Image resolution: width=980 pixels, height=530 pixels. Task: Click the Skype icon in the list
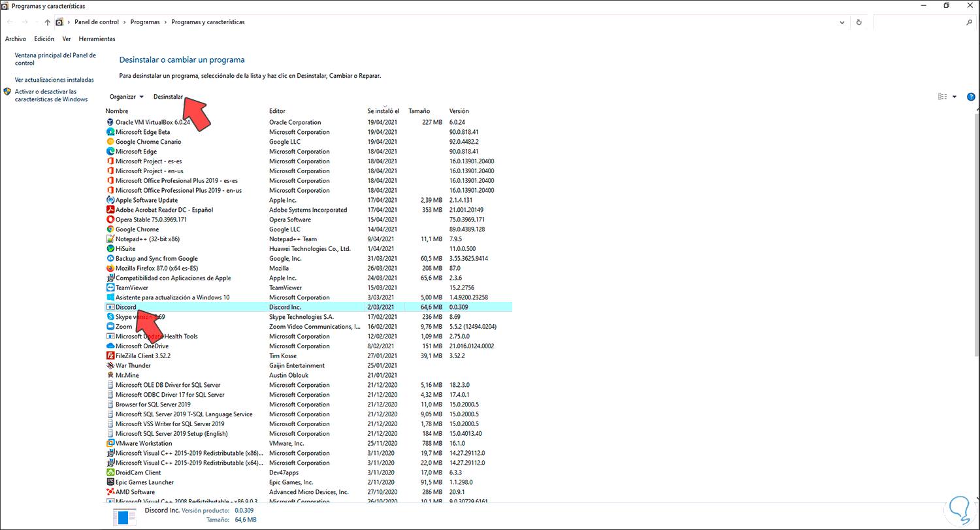pos(110,317)
